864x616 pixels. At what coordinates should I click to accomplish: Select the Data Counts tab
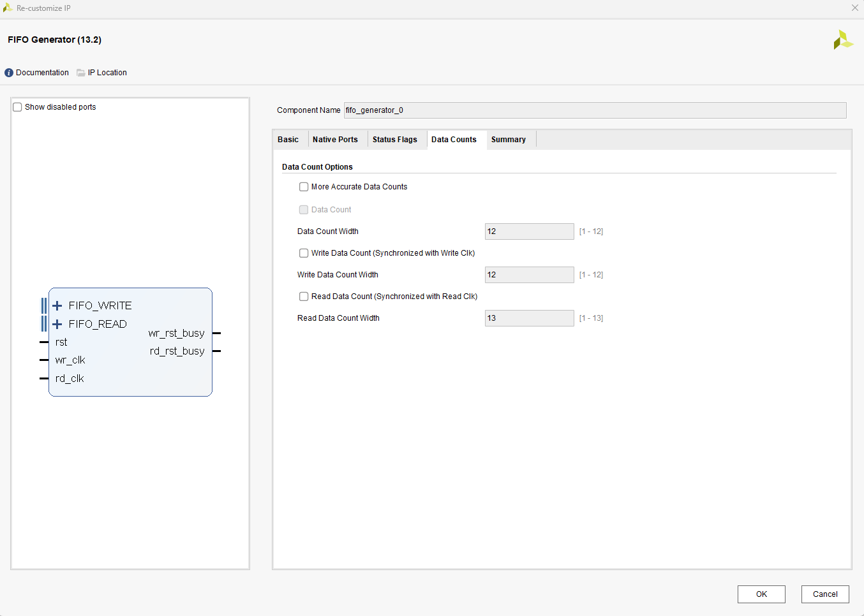pos(454,140)
